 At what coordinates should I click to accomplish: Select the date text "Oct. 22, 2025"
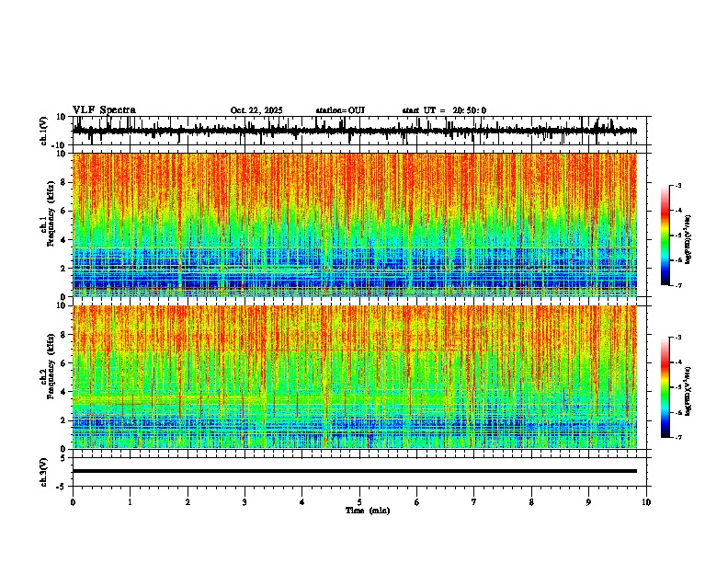point(256,110)
